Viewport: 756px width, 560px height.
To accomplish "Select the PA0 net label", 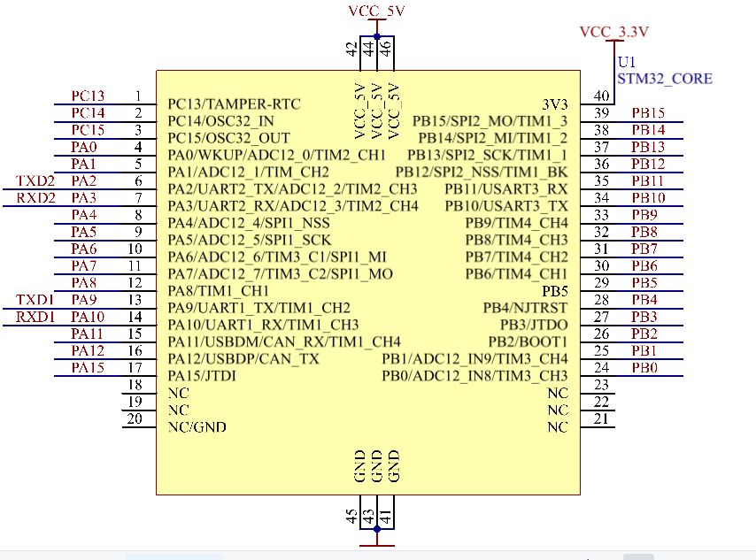I will [x=84, y=147].
